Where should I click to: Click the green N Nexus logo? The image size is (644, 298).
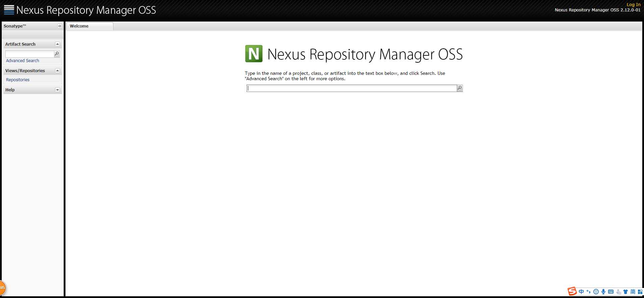click(254, 54)
